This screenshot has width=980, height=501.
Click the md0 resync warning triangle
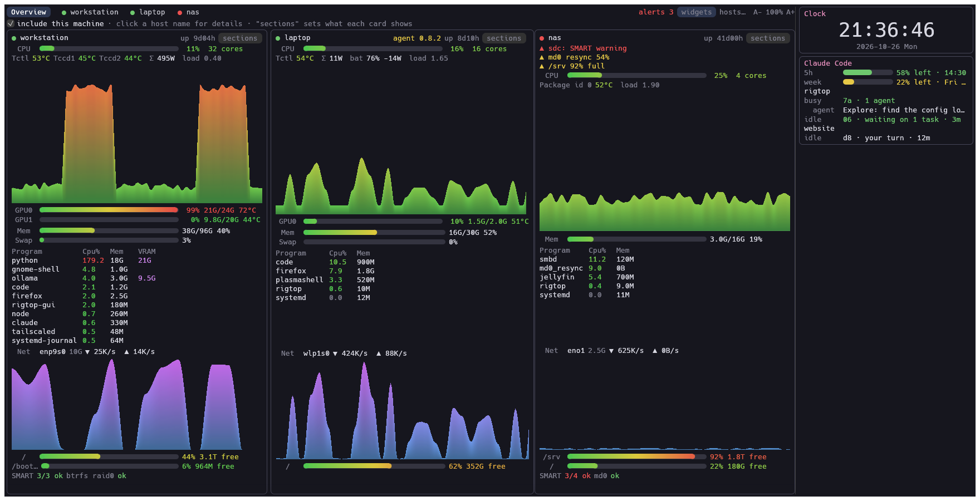(542, 57)
